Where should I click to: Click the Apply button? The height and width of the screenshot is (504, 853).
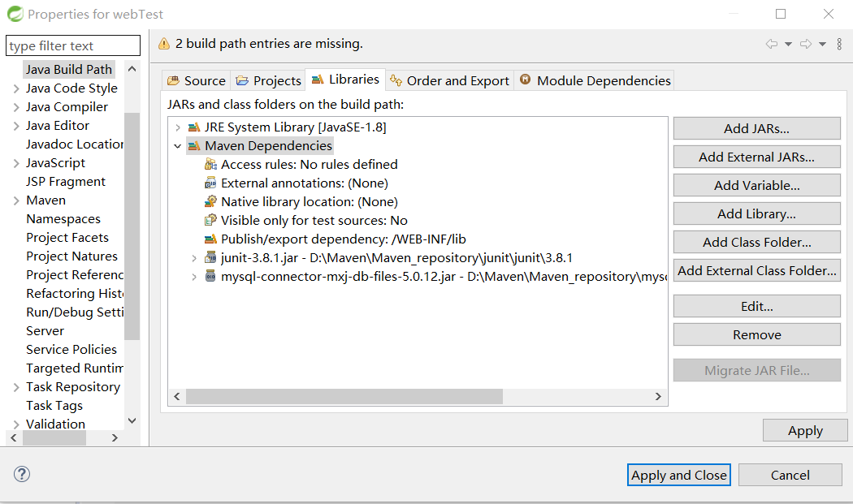(x=805, y=431)
